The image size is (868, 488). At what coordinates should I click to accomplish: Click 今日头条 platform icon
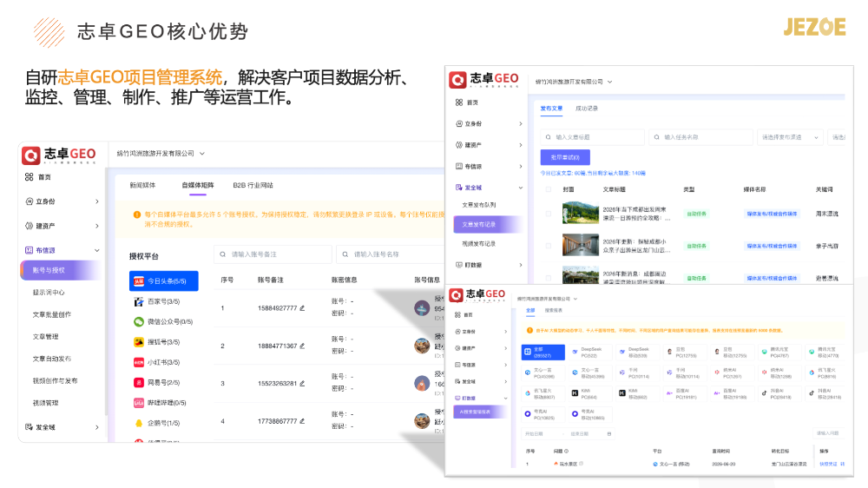point(138,281)
